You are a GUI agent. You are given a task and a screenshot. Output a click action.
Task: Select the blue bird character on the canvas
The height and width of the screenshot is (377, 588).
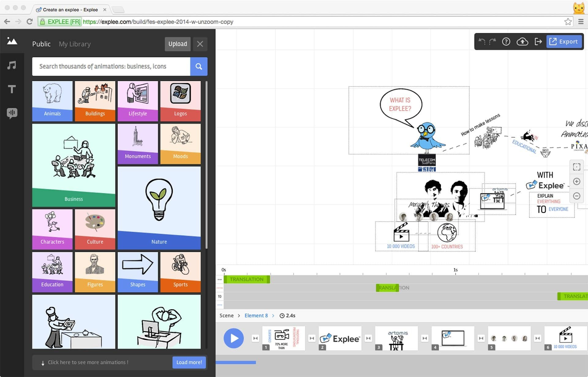click(427, 138)
